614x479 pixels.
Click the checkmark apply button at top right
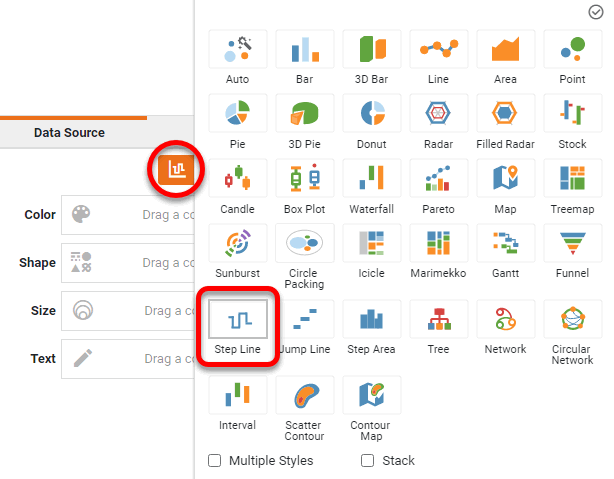click(596, 12)
